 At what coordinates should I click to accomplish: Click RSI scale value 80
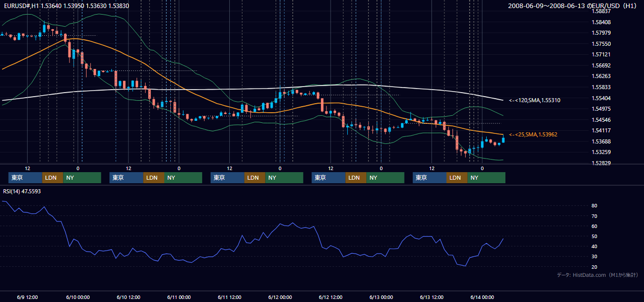coord(595,206)
